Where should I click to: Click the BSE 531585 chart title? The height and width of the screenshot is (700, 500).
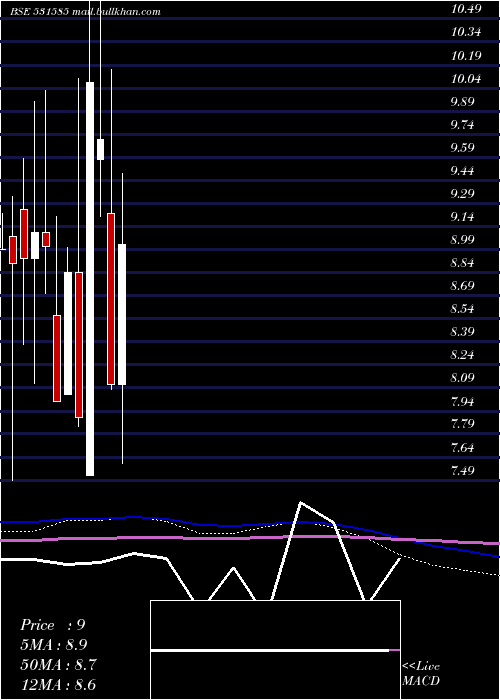[x=85, y=12]
